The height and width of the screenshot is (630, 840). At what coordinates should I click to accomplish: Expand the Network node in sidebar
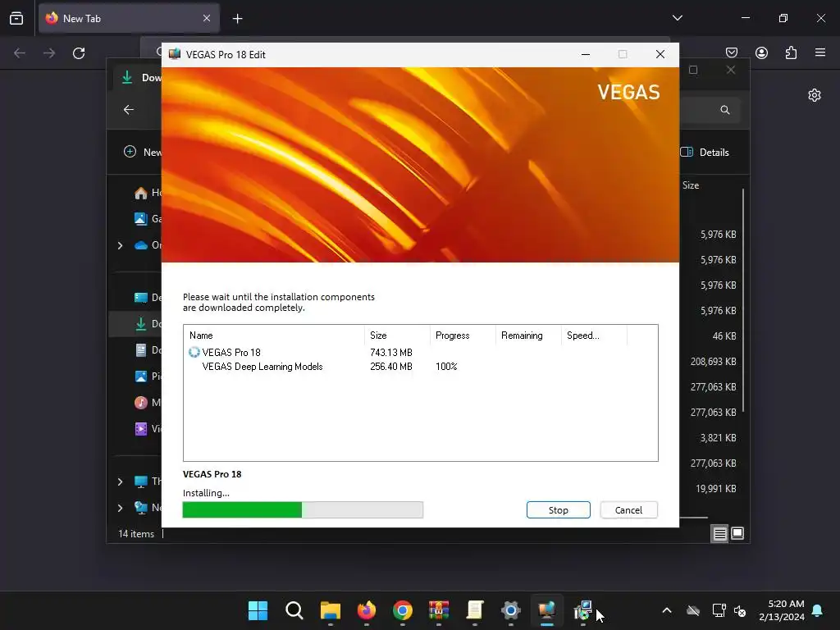coord(120,508)
